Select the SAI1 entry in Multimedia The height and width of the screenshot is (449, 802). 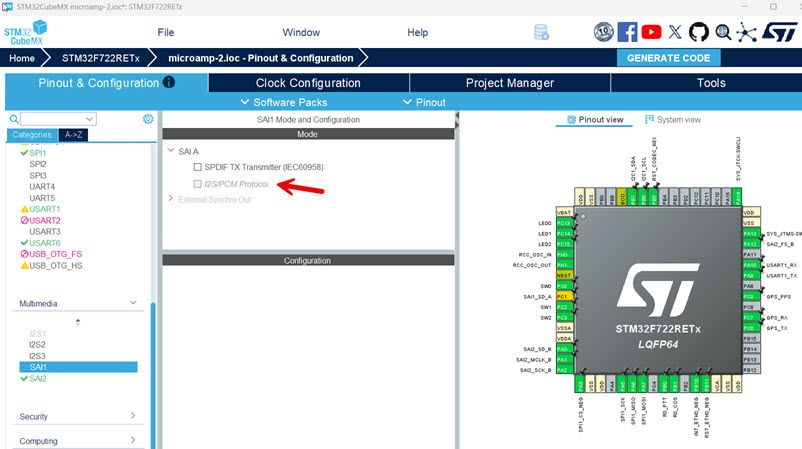(78, 367)
